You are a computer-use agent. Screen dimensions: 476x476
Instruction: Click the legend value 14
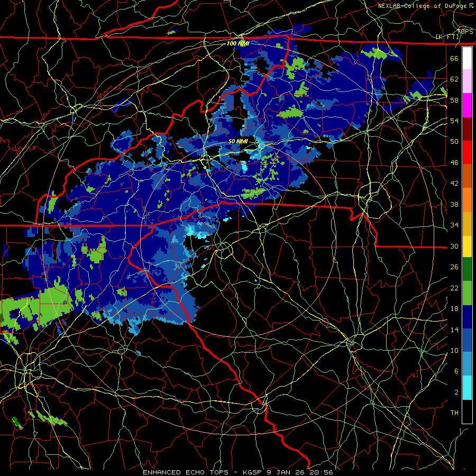click(x=454, y=329)
